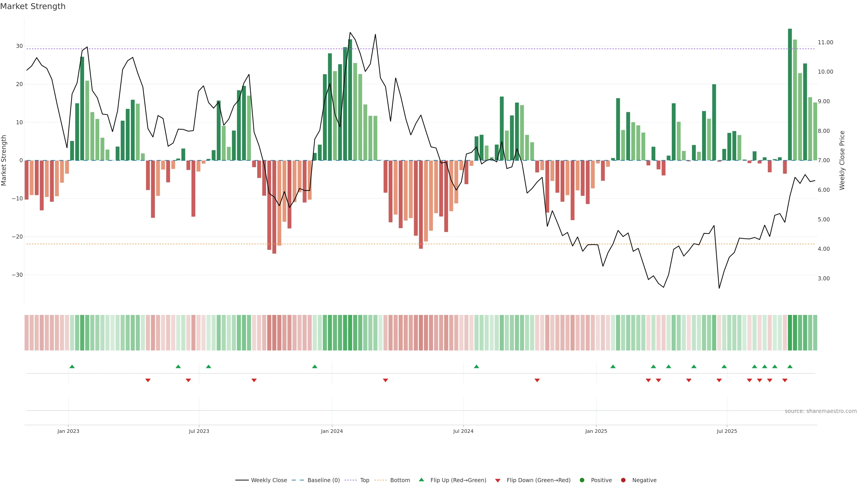
Task: Select the first Flip Up marker near Jan 2023
Action: [72, 366]
